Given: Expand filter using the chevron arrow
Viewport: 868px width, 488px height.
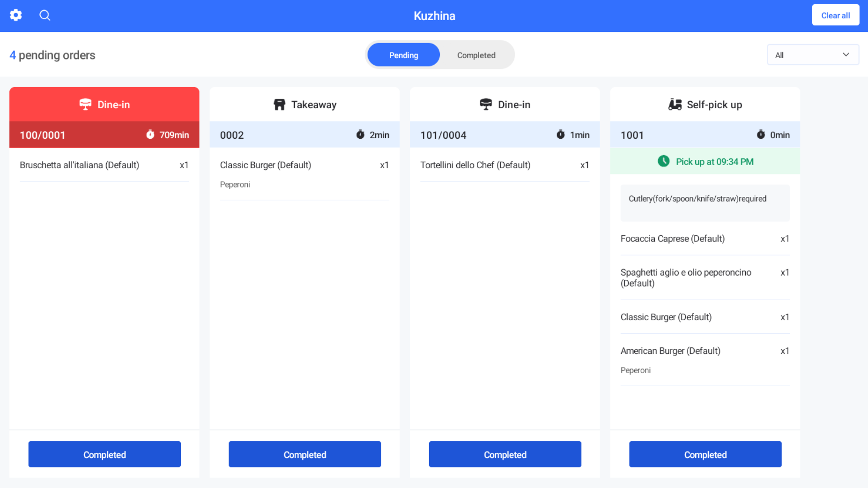Looking at the screenshot, I should click(x=846, y=55).
